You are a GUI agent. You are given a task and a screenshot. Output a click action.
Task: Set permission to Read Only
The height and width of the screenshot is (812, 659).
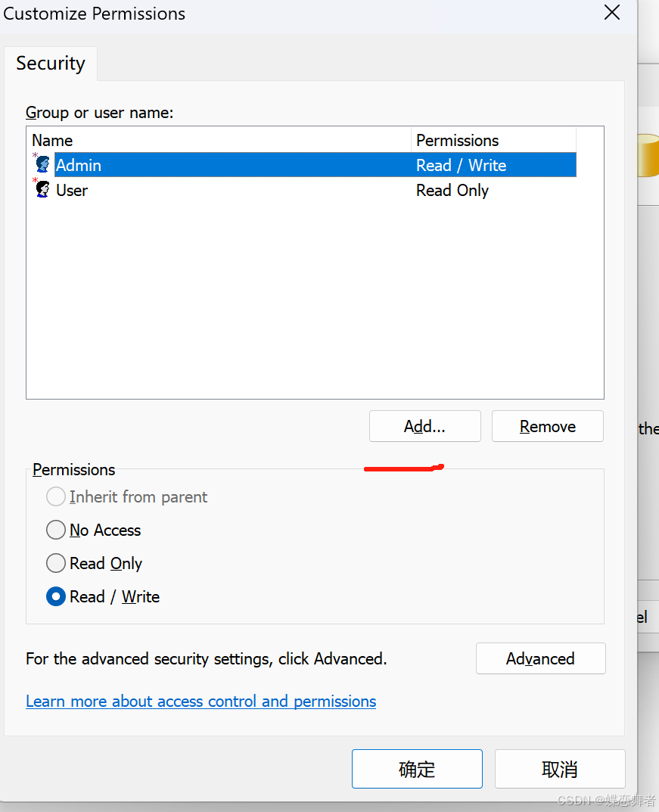point(56,563)
